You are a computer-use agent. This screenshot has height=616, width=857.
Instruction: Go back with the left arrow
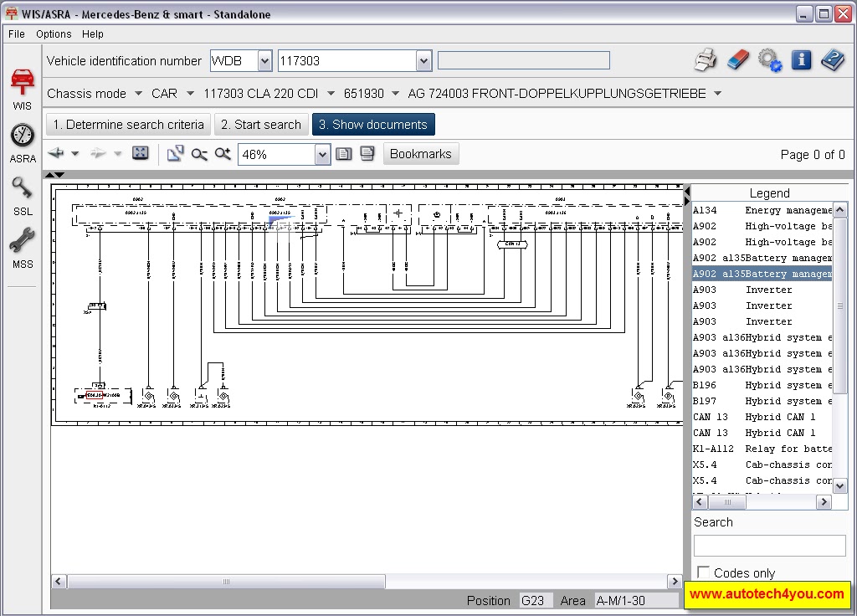tap(56, 154)
